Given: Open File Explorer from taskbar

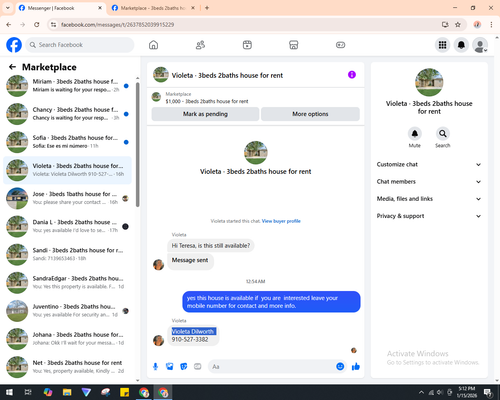Looking at the screenshot, I should (67, 392).
